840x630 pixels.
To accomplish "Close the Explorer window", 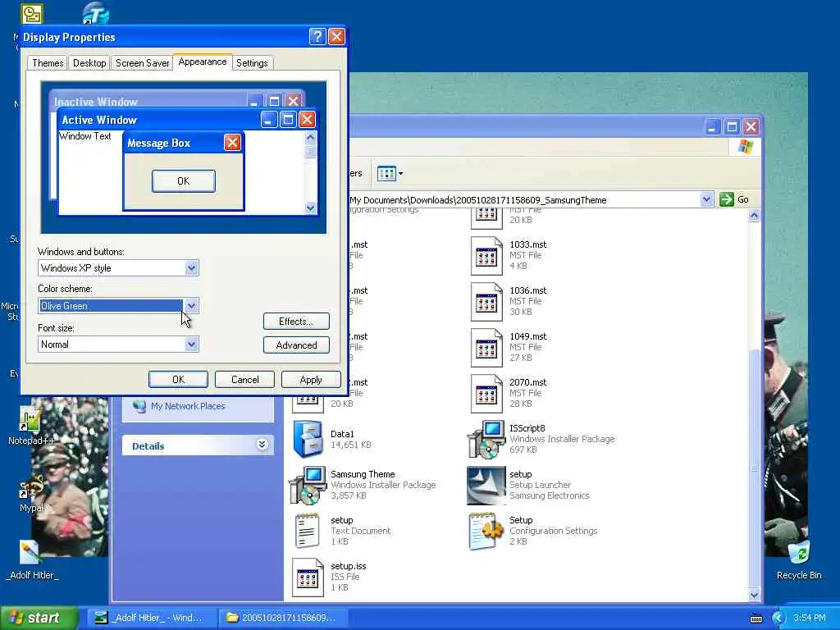I will coord(751,127).
